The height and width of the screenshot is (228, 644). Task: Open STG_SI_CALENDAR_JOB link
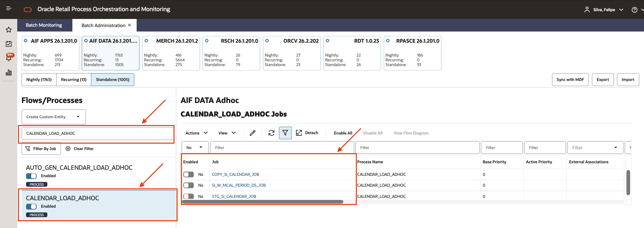point(234,196)
